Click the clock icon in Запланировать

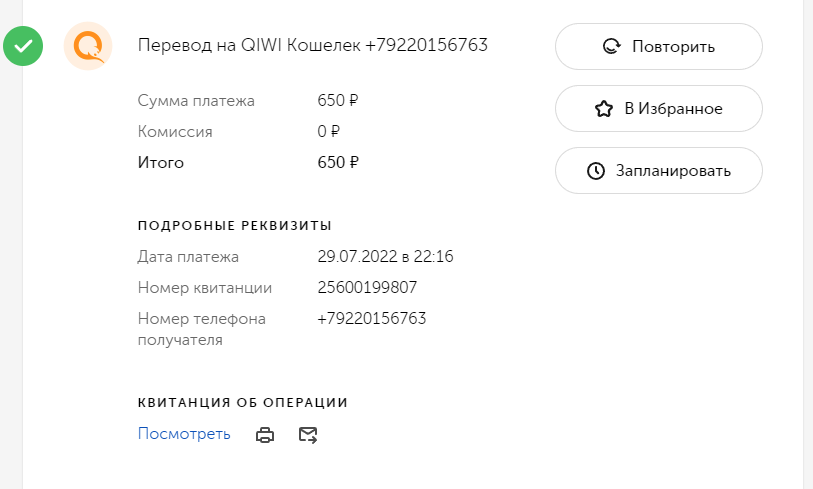point(596,171)
